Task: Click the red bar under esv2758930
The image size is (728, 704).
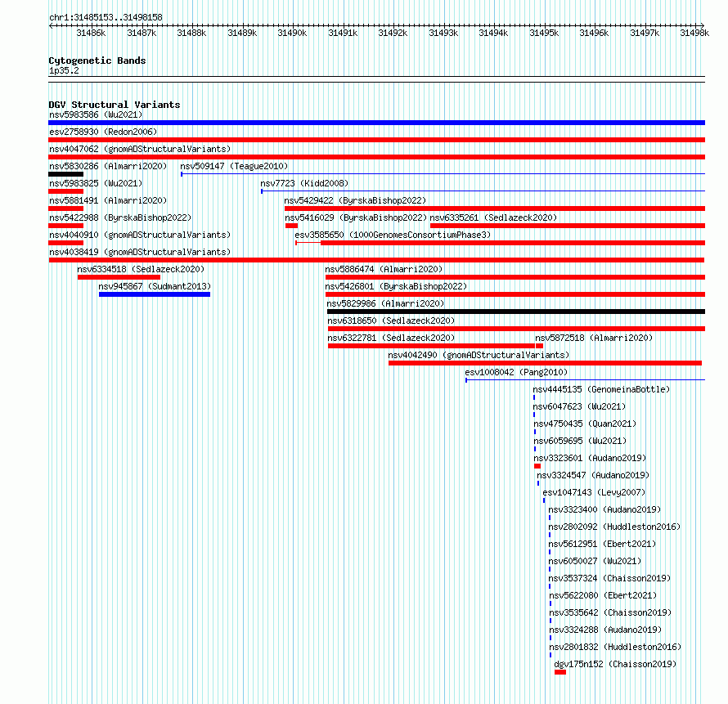Action: (x=376, y=140)
